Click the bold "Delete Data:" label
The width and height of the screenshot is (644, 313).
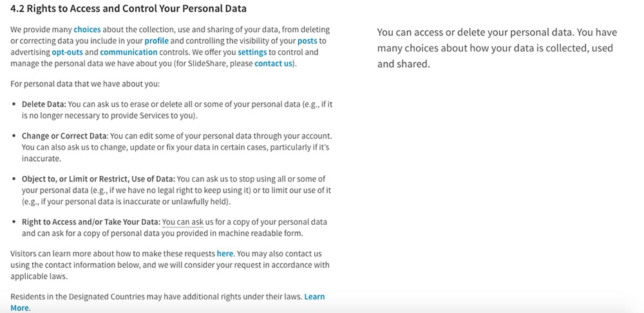click(44, 104)
